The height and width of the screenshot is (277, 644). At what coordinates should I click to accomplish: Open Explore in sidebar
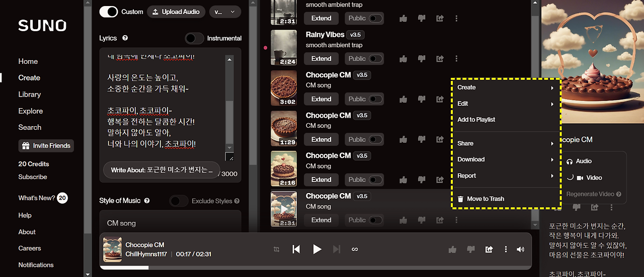point(31,111)
